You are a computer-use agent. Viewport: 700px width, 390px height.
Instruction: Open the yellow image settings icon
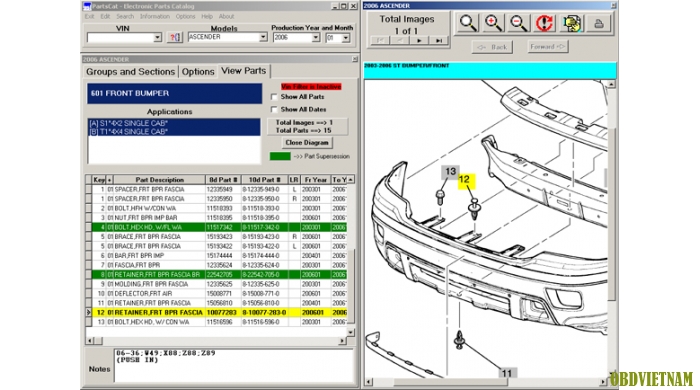[x=571, y=23]
